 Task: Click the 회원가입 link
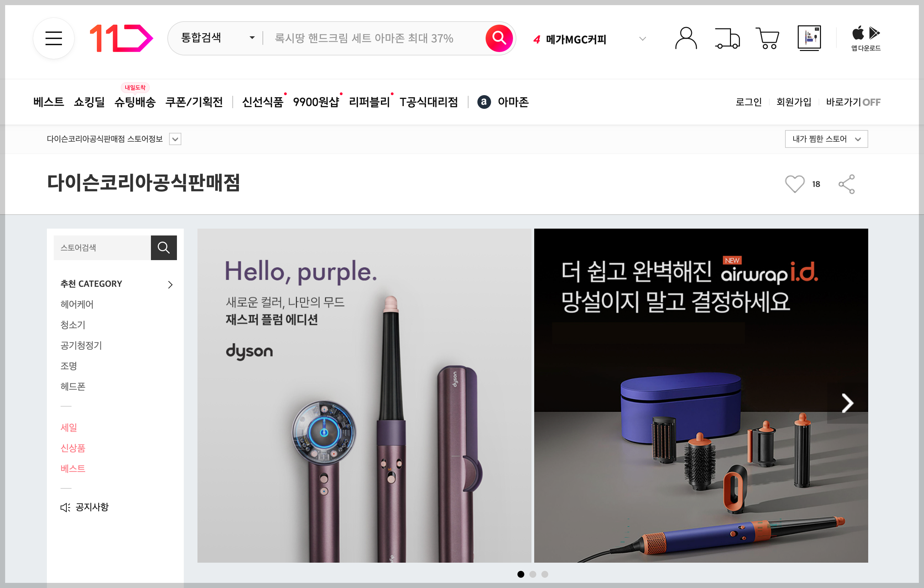tap(794, 102)
